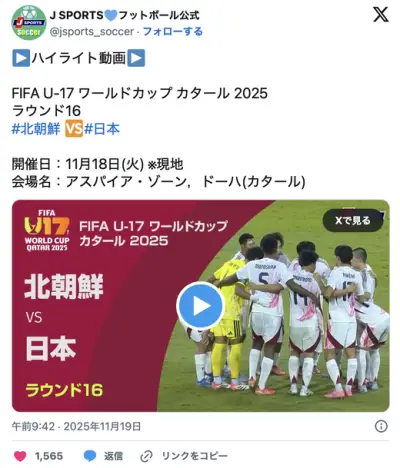This screenshot has width=400, height=468.
Task: Open the #日本 hashtag
Action: [x=102, y=129]
